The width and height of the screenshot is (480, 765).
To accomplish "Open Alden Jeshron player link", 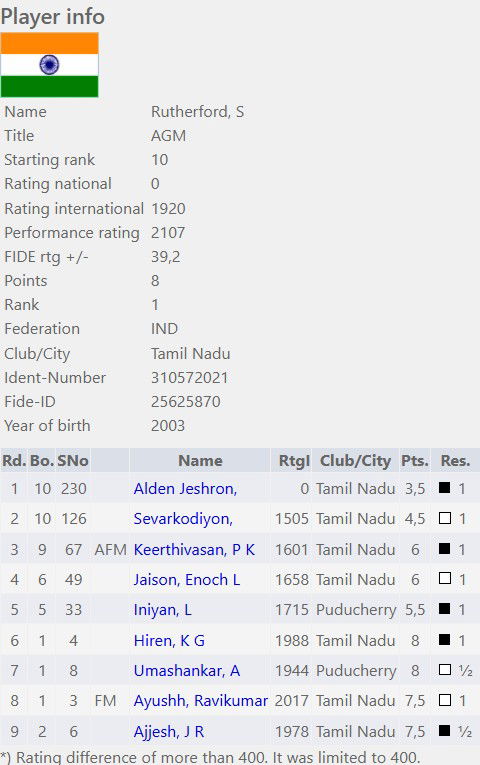I will (185, 488).
